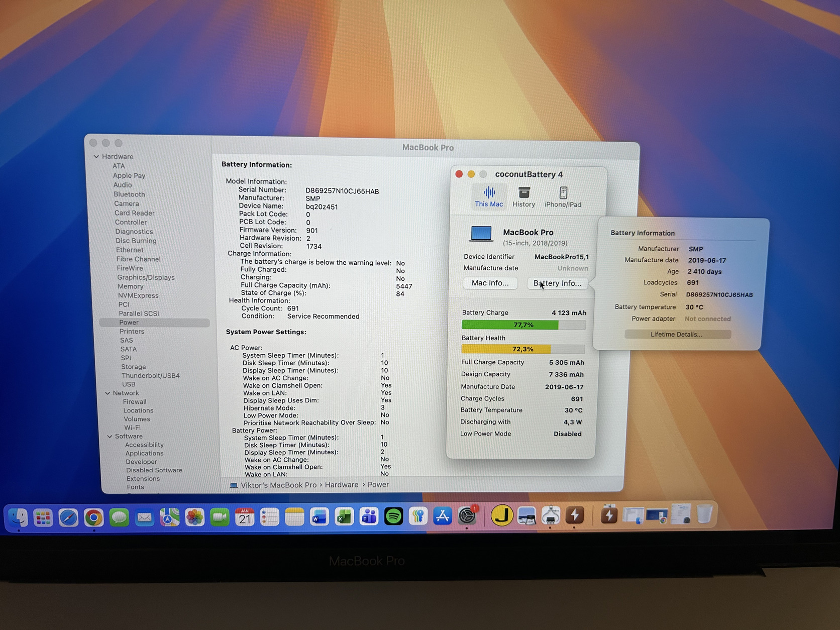The width and height of the screenshot is (840, 630).
Task: Open Finder from the Dock
Action: [x=19, y=517]
